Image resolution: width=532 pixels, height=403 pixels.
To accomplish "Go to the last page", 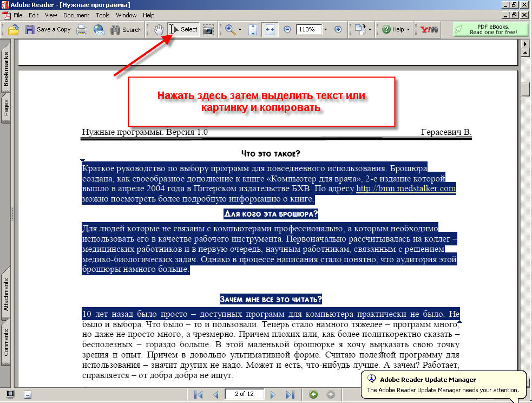I will coord(290,394).
